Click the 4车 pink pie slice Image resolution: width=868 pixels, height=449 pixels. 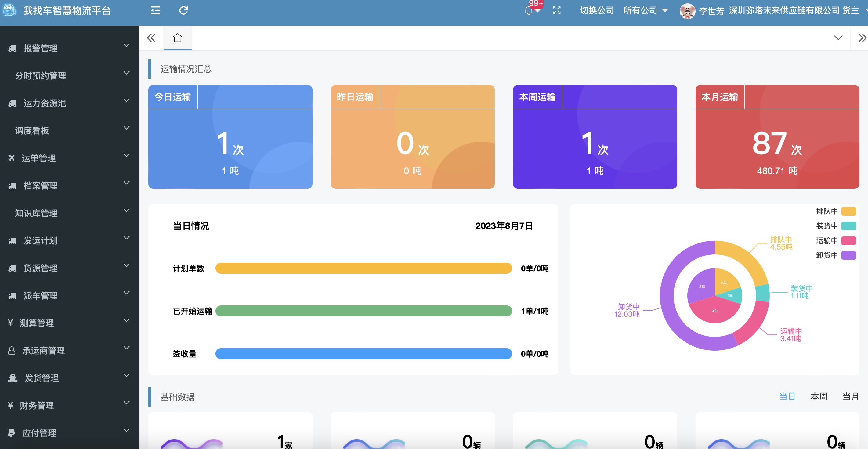click(x=715, y=311)
